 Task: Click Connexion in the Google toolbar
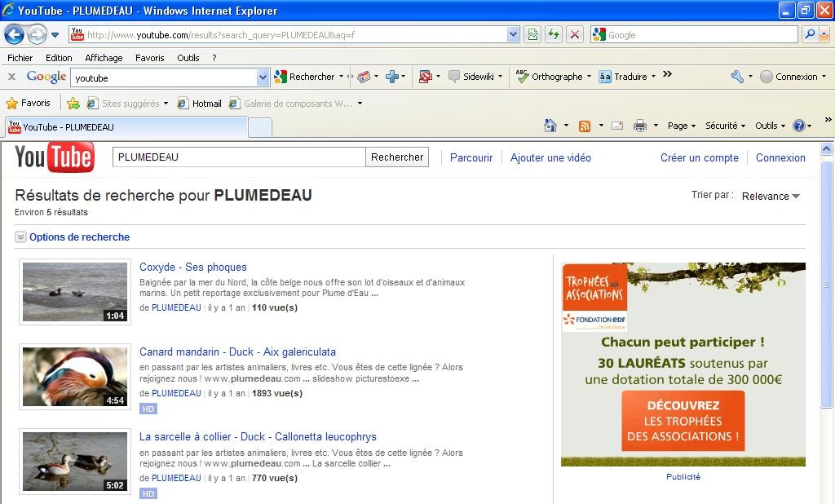(x=789, y=77)
